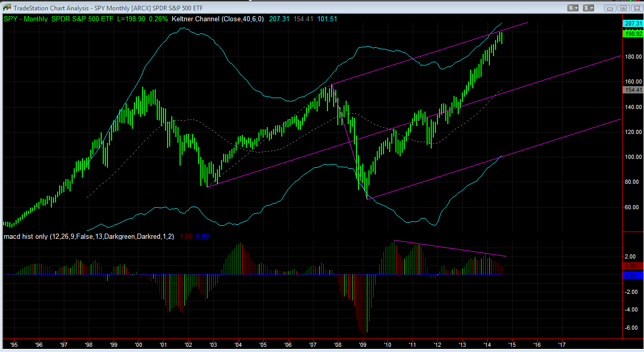Click the 'SPDR S&P 500 ETF' status line description
This screenshot has height=352, width=644.
pos(83,19)
